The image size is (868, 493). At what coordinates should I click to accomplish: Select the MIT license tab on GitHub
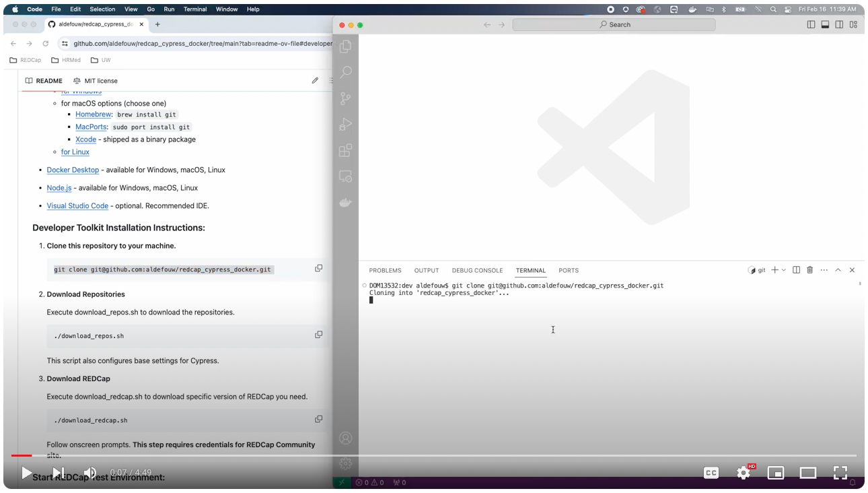(x=95, y=81)
